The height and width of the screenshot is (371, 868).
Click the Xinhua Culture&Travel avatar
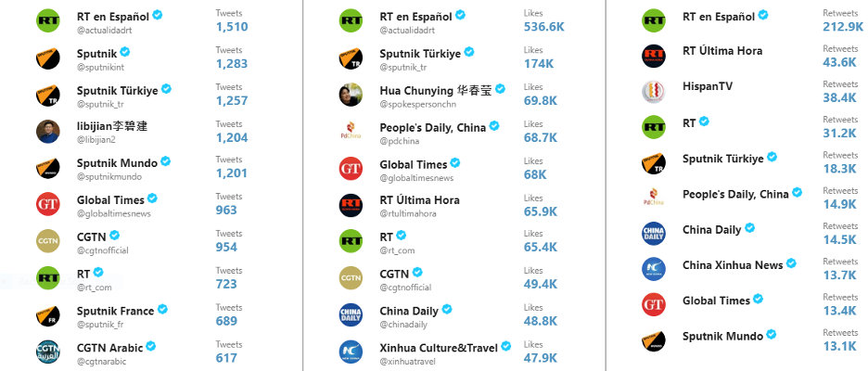click(351, 352)
